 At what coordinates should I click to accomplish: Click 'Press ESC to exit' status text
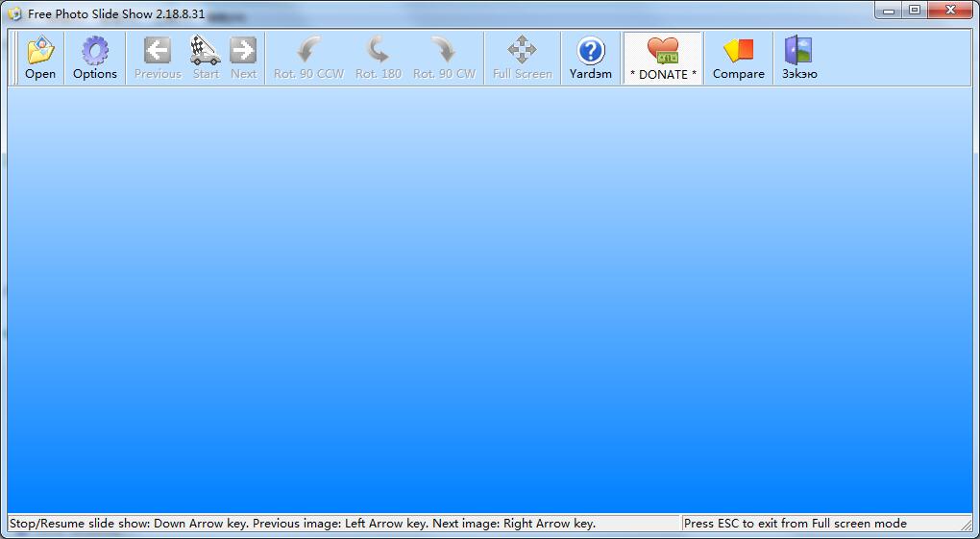[x=795, y=524]
